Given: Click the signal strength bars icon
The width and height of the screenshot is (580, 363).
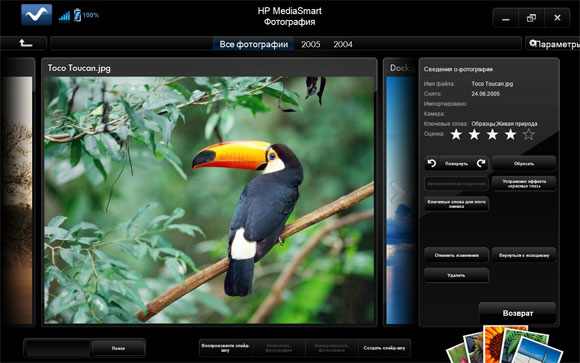Looking at the screenshot, I should (64, 16).
